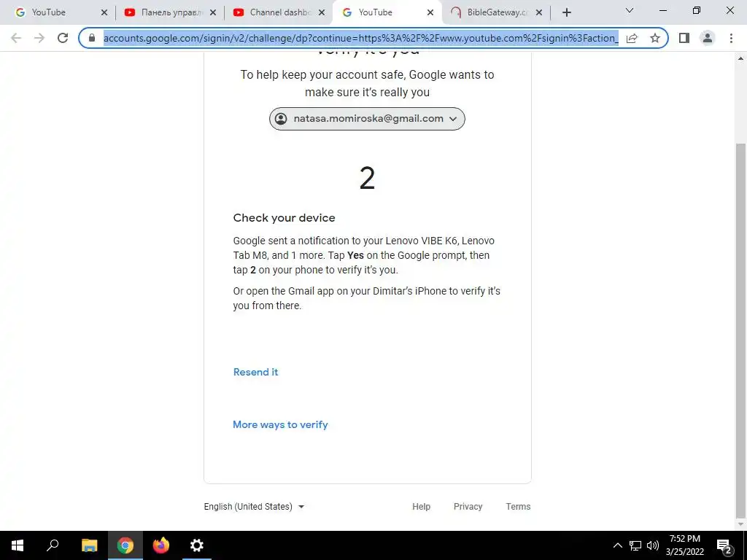Click the address bar URL

pyautogui.click(x=360, y=38)
